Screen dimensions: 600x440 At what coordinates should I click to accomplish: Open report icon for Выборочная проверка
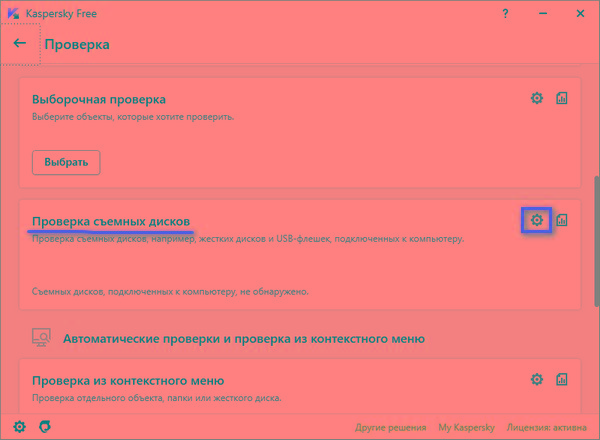point(561,98)
